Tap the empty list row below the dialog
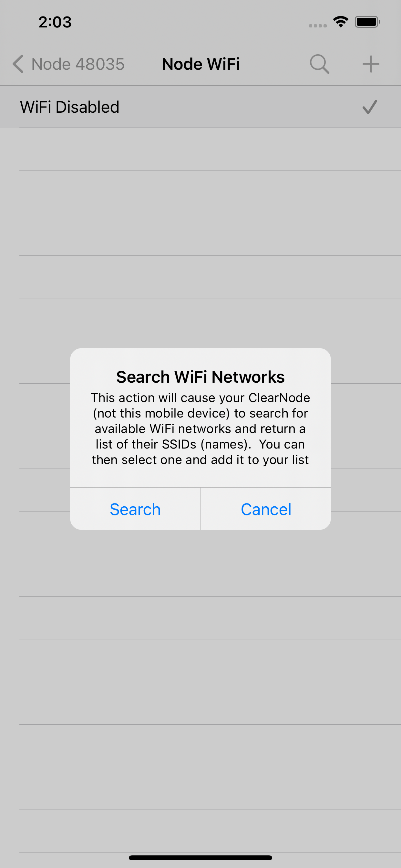 [x=200, y=575]
